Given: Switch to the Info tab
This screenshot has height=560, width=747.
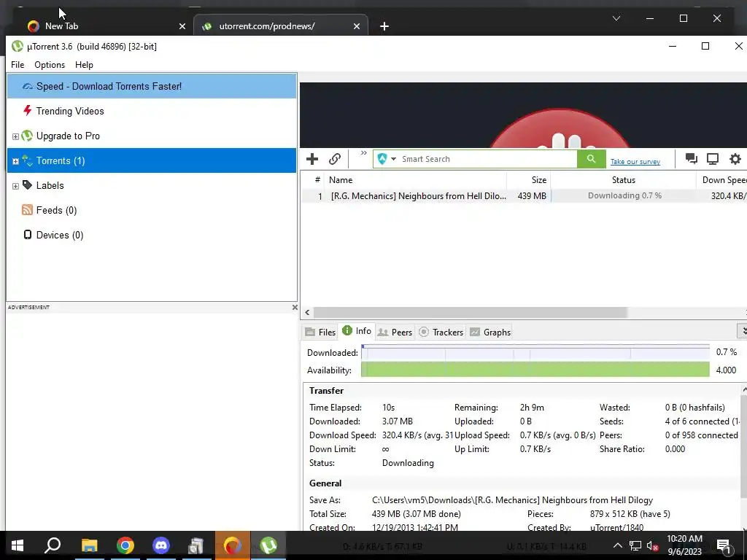Looking at the screenshot, I should pyautogui.click(x=357, y=332).
